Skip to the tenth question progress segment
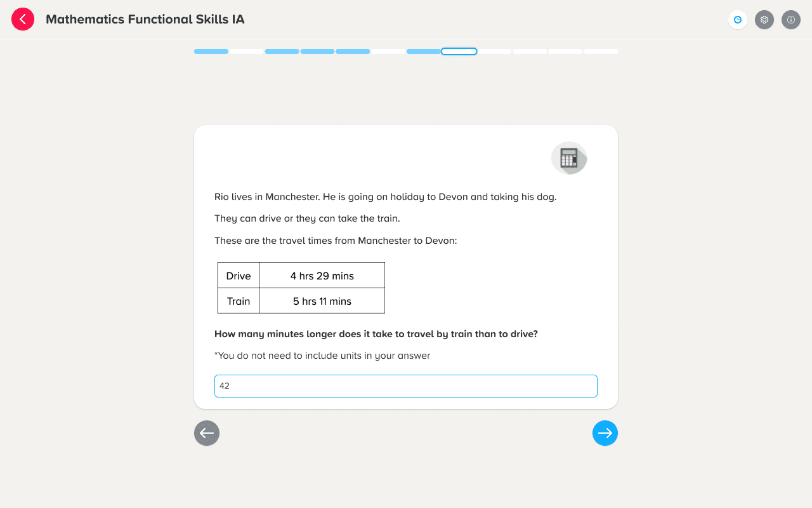 pos(530,51)
